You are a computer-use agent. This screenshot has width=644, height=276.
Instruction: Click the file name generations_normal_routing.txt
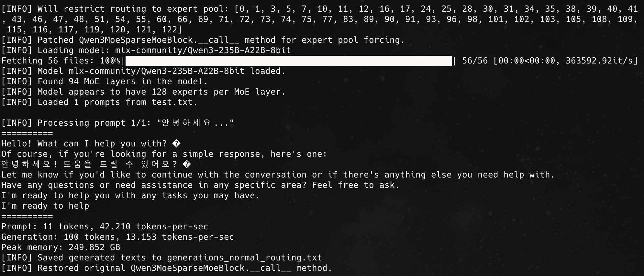pyautogui.click(x=244, y=258)
